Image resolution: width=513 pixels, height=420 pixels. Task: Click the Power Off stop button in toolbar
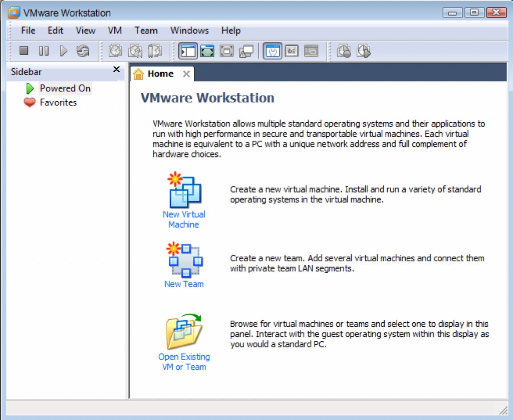click(24, 51)
